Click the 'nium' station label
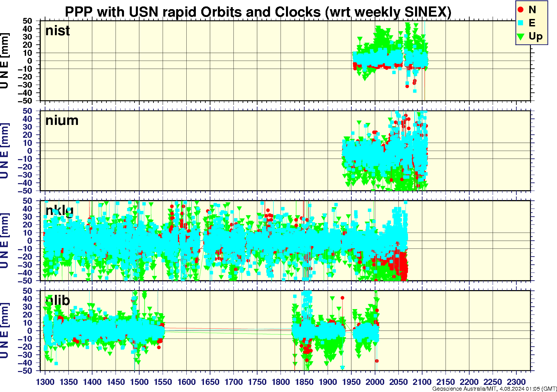 click(x=62, y=121)
